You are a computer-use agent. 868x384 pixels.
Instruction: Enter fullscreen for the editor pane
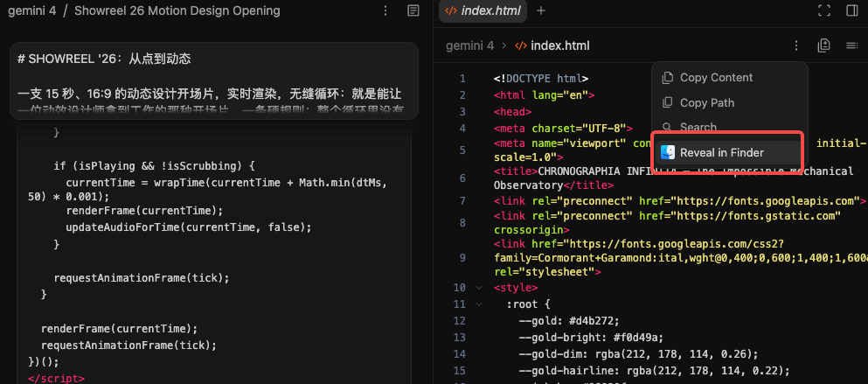click(824, 10)
